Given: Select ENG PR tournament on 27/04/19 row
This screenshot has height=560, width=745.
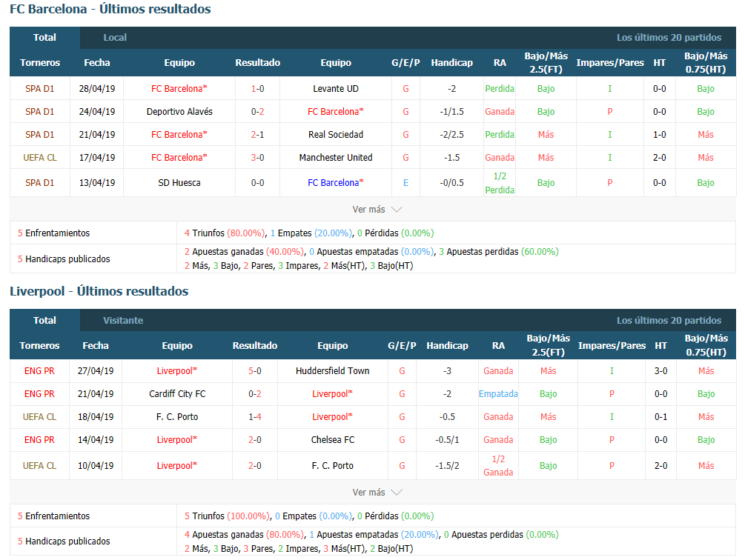Looking at the screenshot, I should 39,371.
